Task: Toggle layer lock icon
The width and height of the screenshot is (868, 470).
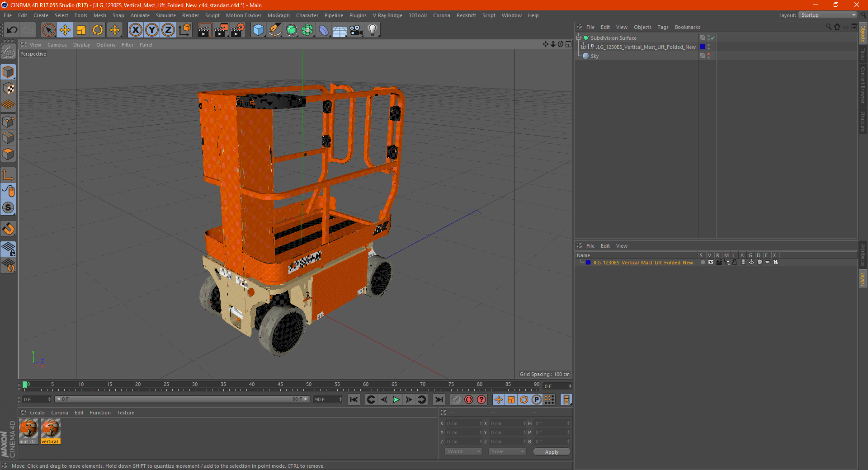Action: point(735,263)
